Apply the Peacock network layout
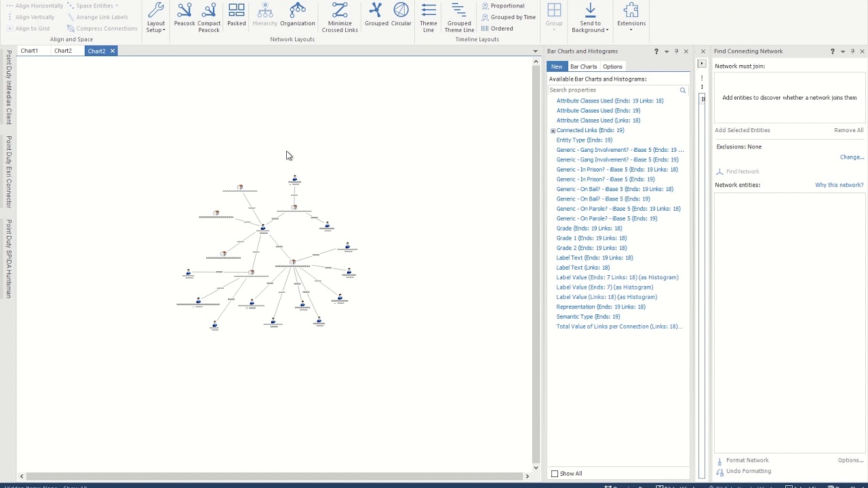The height and width of the screenshot is (488, 868). coord(184,15)
